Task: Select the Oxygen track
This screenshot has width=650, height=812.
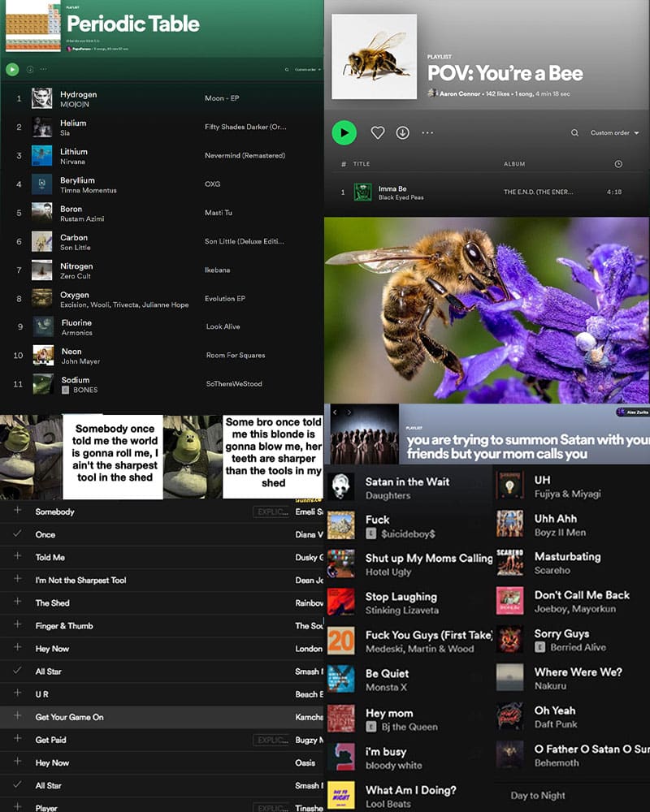Action: [162, 299]
